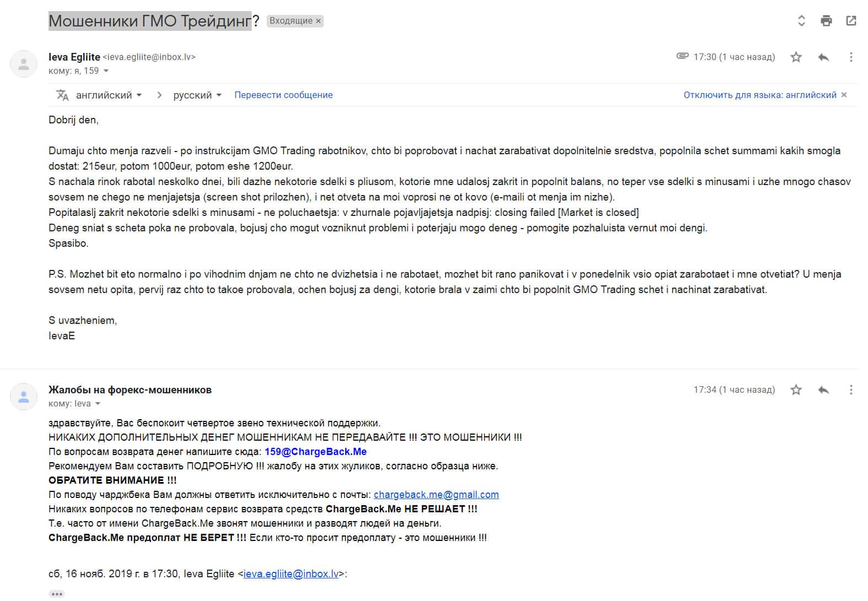
Task: Expand or collapse all messages in the thread
Action: click(801, 21)
